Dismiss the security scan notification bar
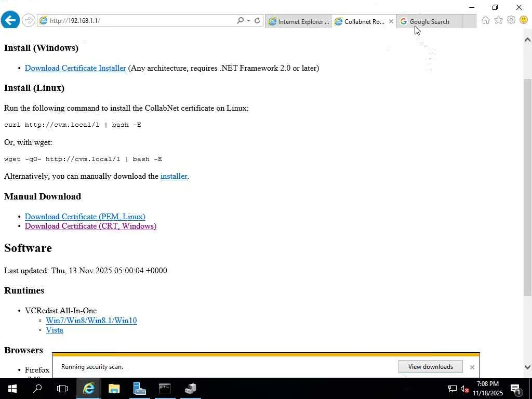 pyautogui.click(x=472, y=367)
